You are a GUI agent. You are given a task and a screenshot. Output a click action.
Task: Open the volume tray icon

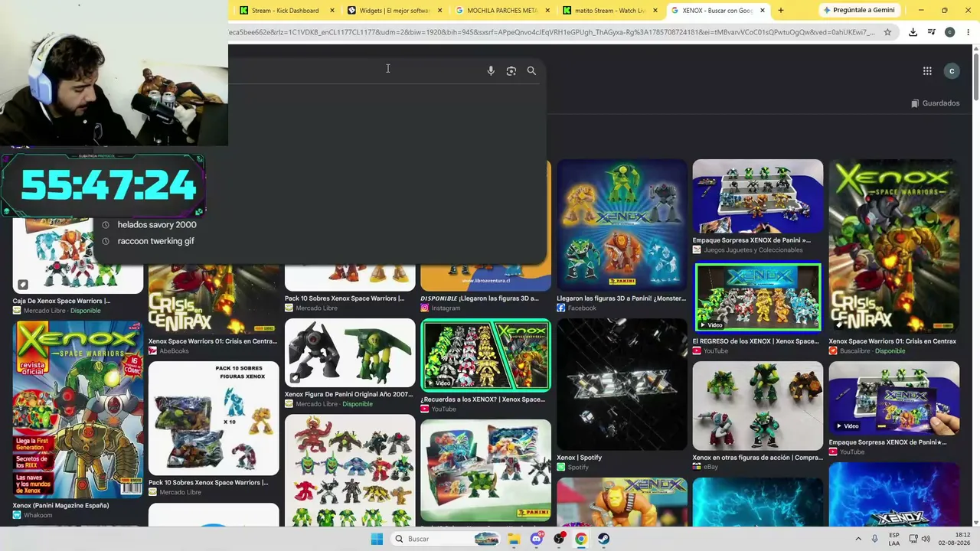point(926,539)
